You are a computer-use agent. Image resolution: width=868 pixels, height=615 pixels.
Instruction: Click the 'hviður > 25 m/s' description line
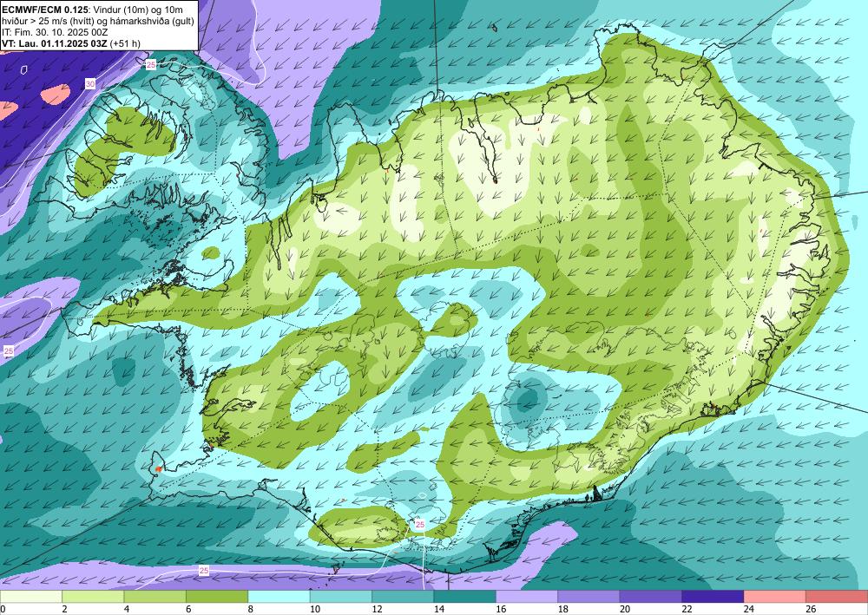point(98,21)
